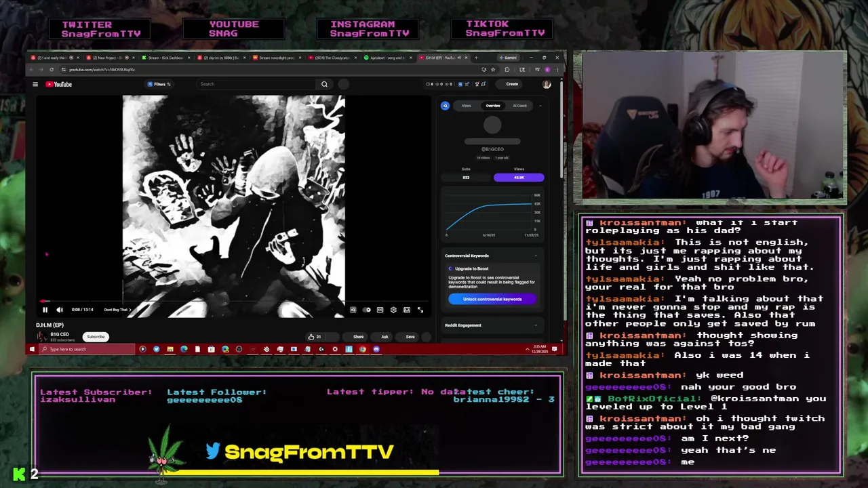This screenshot has width=868, height=488.
Task: Select the Overview tab in vidIQ panel
Action: point(493,106)
